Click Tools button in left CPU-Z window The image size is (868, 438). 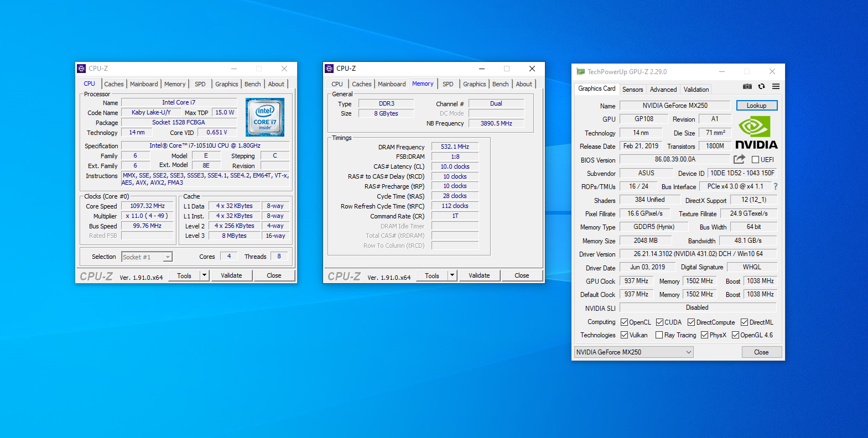[x=184, y=275]
